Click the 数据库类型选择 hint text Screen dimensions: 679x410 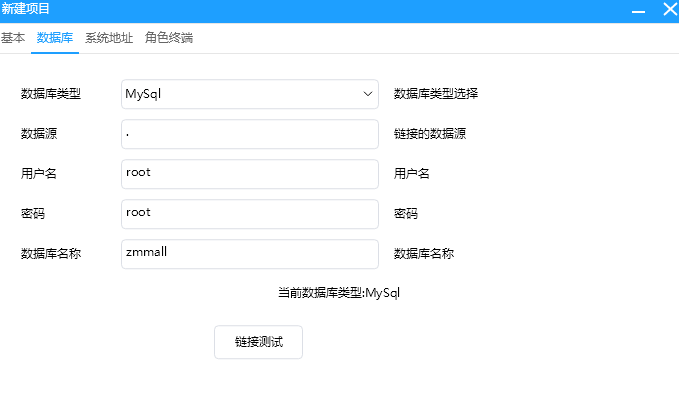436,94
